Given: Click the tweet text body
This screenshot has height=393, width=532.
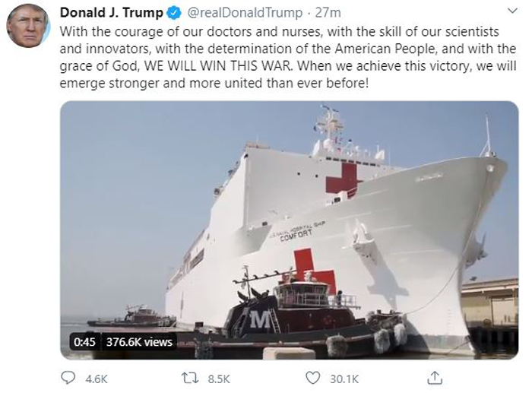Looking at the screenshot, I should pos(288,57).
